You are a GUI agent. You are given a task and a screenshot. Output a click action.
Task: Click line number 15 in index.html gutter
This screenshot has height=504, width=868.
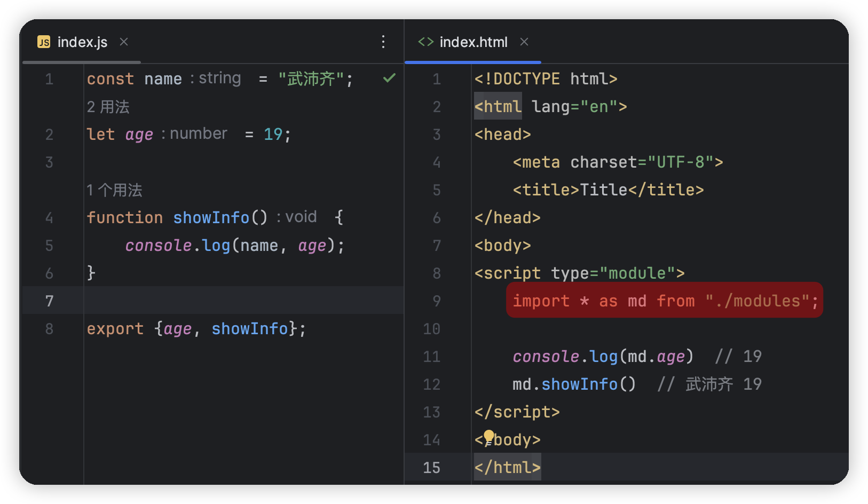(431, 468)
